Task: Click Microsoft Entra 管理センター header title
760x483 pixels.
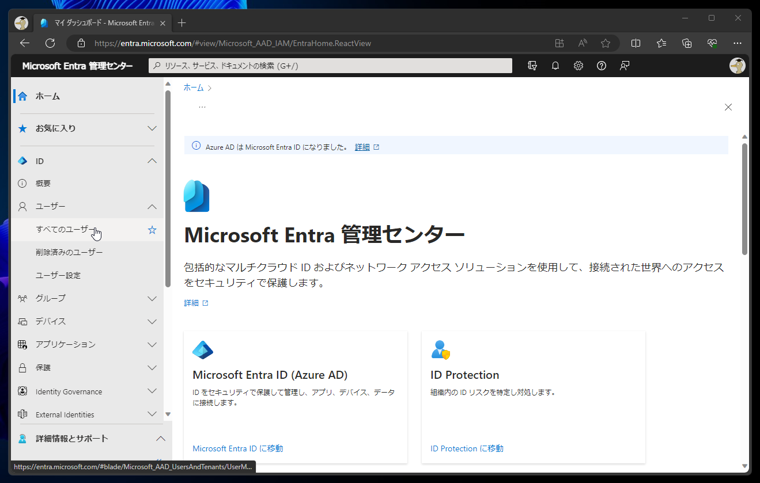Action: [x=78, y=66]
